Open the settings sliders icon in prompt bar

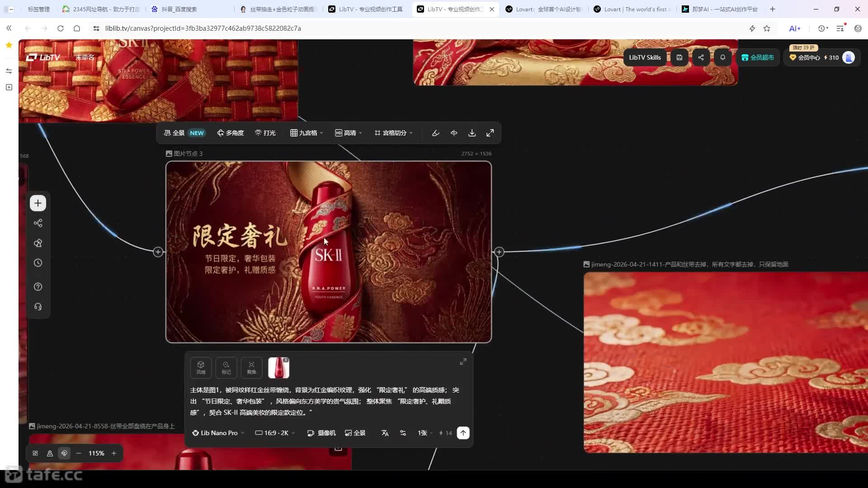click(x=403, y=433)
